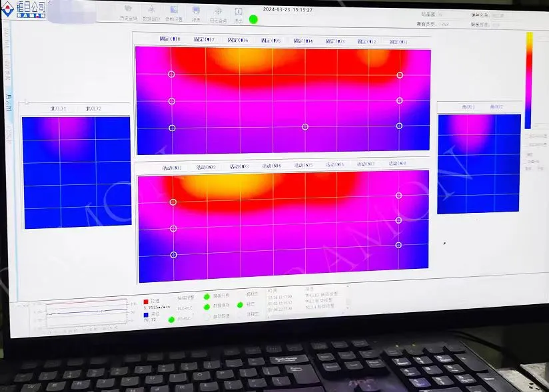This screenshot has height=392, width=549.
Task: Open the 参数设置 parameter settings icon
Action: 174,13
